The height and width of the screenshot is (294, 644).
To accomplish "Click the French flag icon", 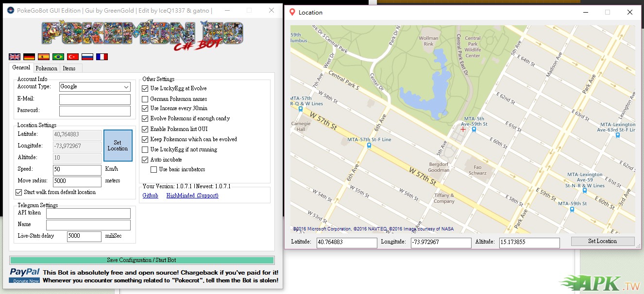I will click(x=102, y=57).
